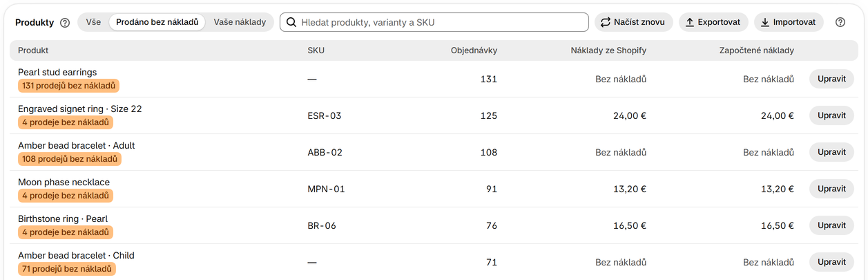
Task: Click the help icon after Importovat button
Action: pos(840,22)
